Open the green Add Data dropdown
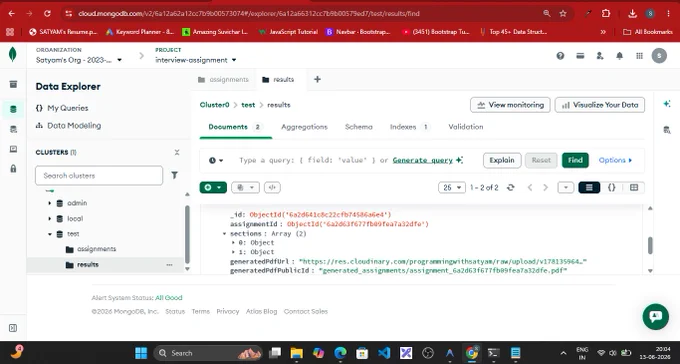Viewport: 680px width, 364px height. (x=213, y=187)
